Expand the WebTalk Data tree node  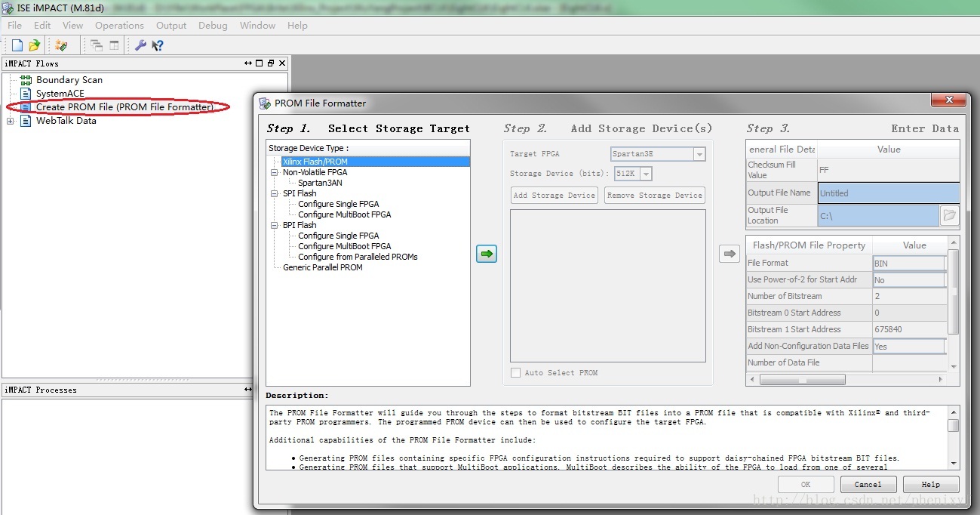coord(10,121)
